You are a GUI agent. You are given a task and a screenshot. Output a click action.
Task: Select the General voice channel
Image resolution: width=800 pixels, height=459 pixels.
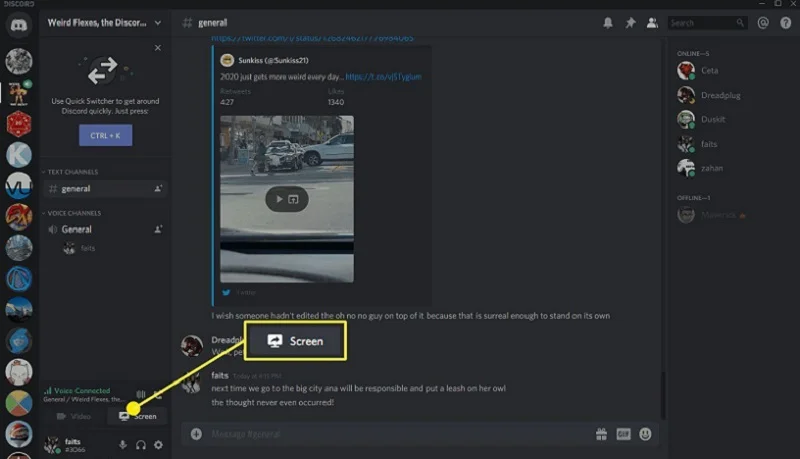click(x=105, y=230)
